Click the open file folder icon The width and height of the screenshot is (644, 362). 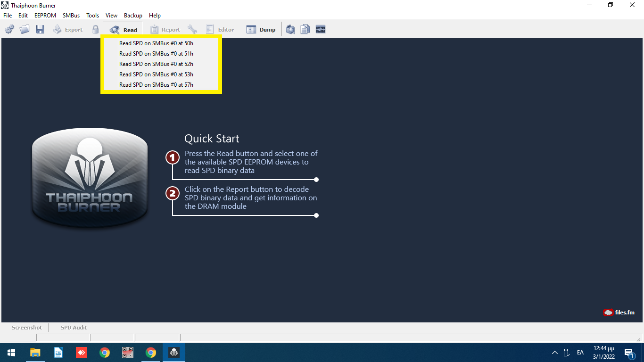(25, 30)
